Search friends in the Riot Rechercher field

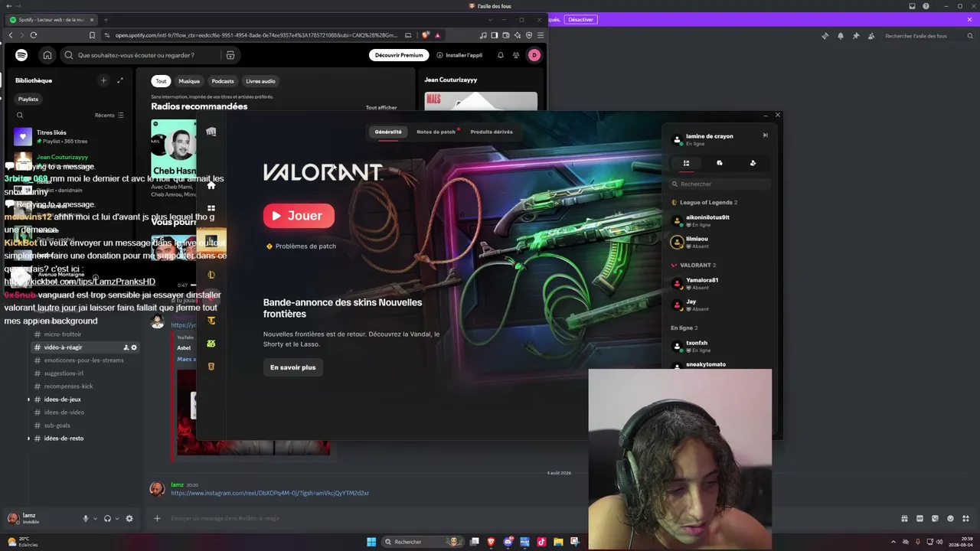[x=720, y=184]
